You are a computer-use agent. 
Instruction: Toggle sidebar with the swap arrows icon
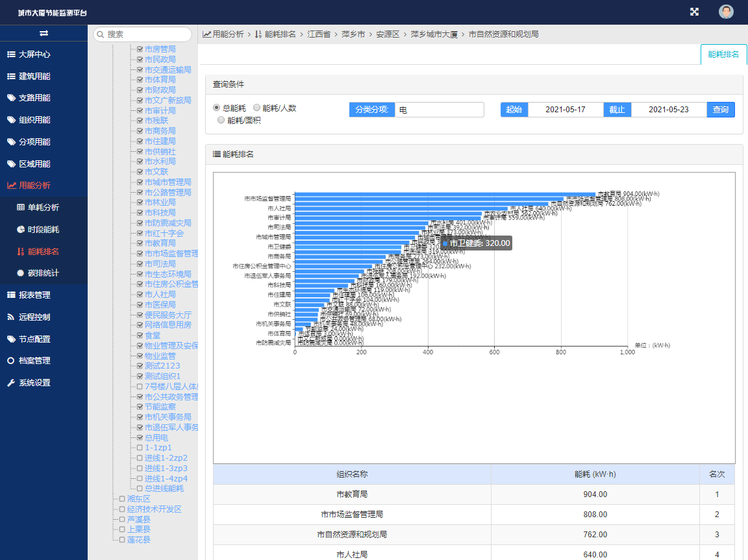(44, 33)
